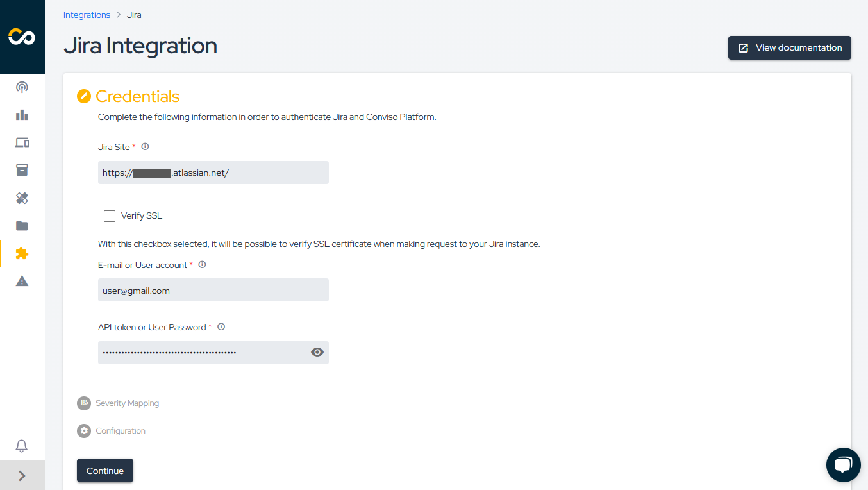Click the E-mail or User account field
Viewport: 868px width, 490px height.
click(213, 290)
